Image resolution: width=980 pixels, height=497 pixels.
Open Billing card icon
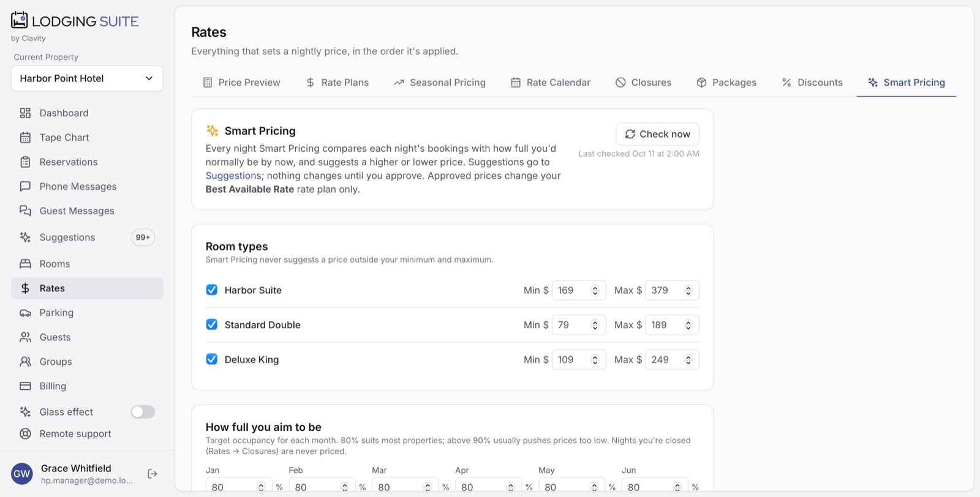click(25, 386)
